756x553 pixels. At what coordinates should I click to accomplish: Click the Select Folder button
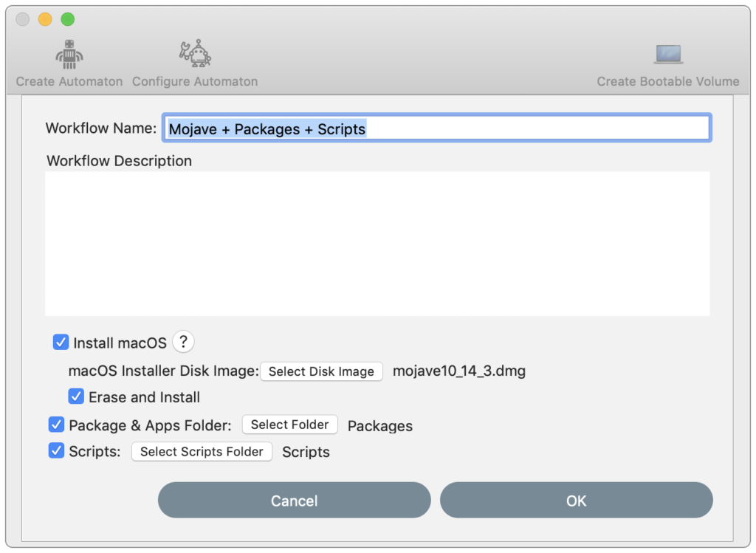click(289, 425)
